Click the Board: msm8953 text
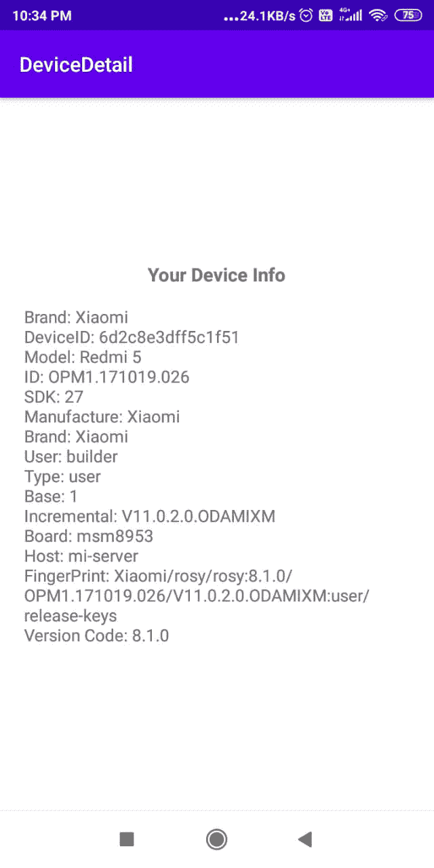 [x=89, y=536]
